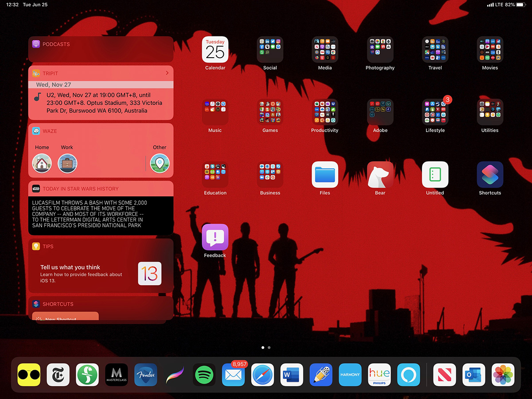
Task: Select Waze Work destination
Action: (x=67, y=164)
